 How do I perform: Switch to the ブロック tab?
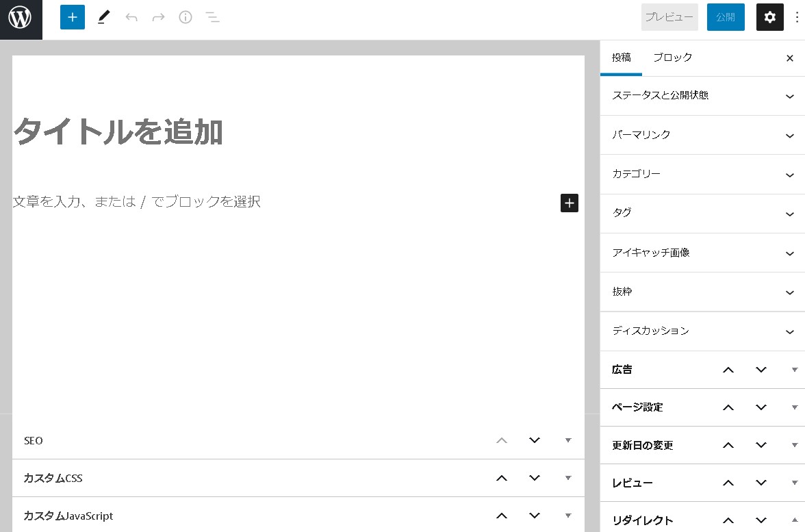[672, 58]
